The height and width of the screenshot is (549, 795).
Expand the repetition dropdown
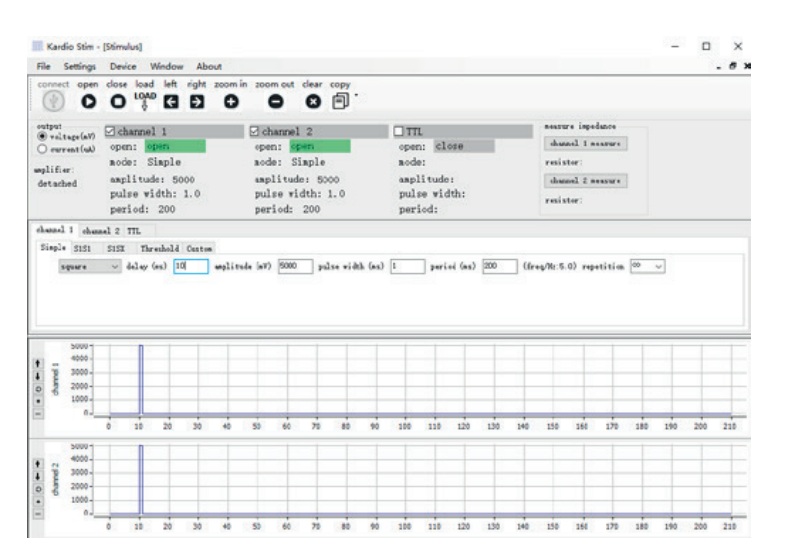(648, 267)
